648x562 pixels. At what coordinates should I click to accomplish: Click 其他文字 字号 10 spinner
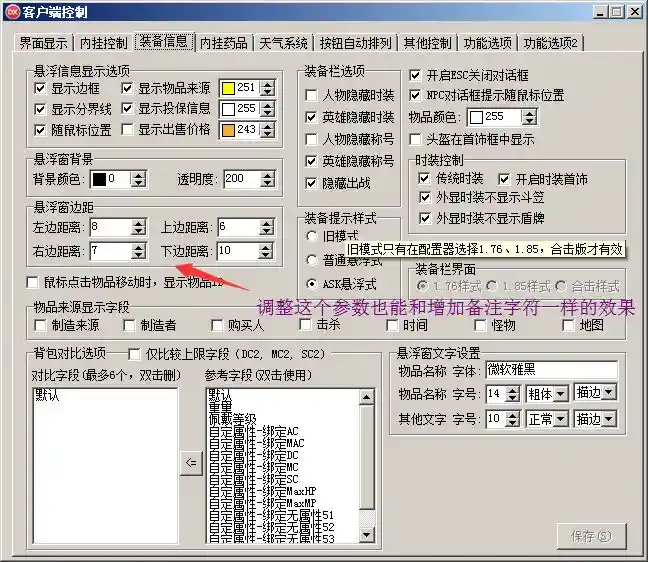click(512, 419)
